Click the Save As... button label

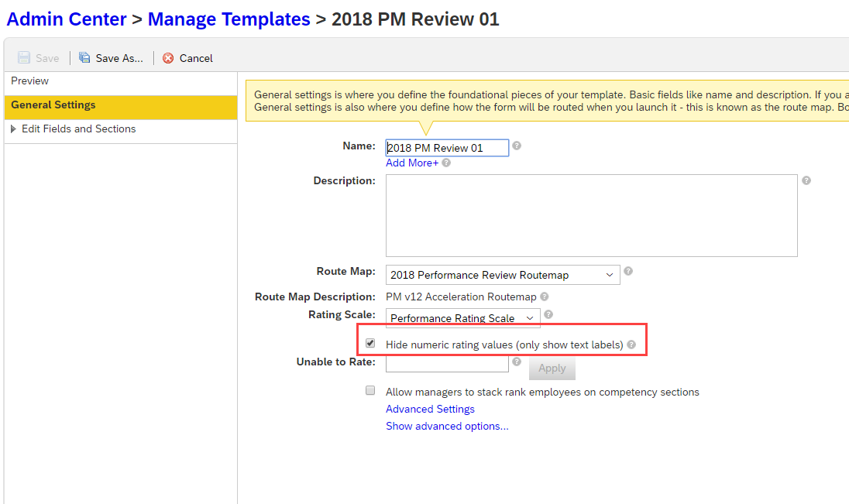click(119, 58)
